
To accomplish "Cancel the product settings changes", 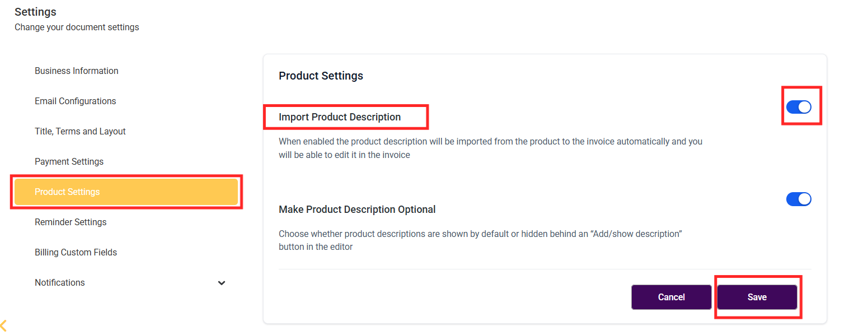I will pos(671,297).
